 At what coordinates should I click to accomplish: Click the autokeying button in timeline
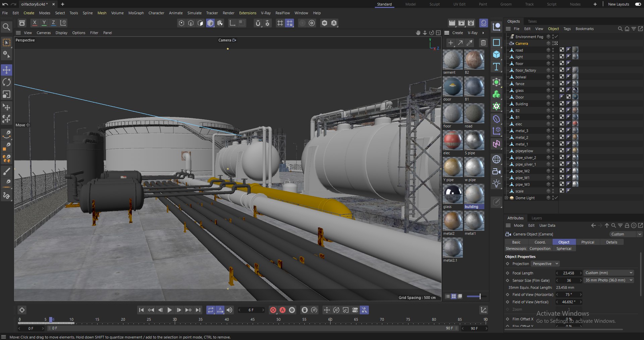(282, 310)
